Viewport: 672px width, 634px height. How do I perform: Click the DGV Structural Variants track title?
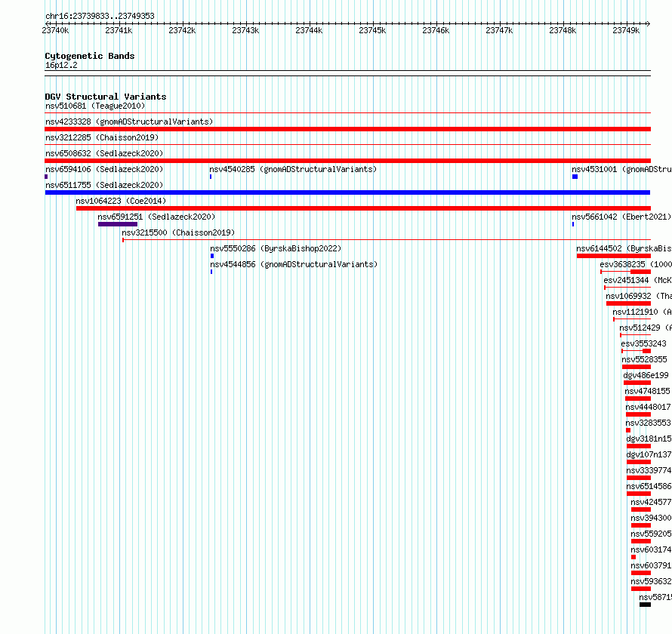[106, 97]
